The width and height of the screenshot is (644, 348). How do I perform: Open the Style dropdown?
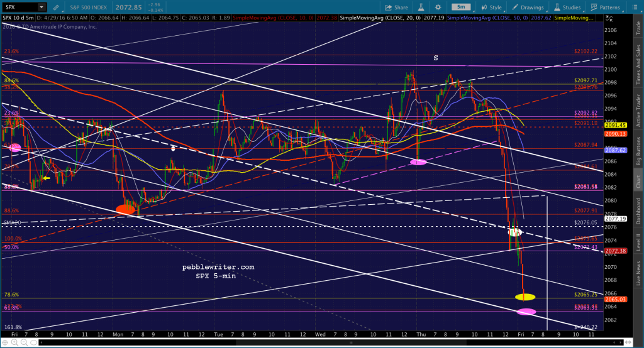[492, 8]
